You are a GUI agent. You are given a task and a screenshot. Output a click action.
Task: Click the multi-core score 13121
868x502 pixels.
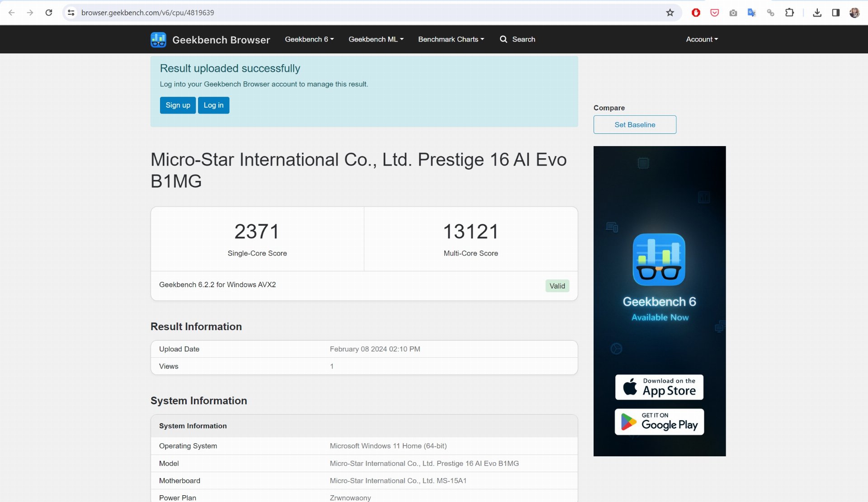coord(471,232)
